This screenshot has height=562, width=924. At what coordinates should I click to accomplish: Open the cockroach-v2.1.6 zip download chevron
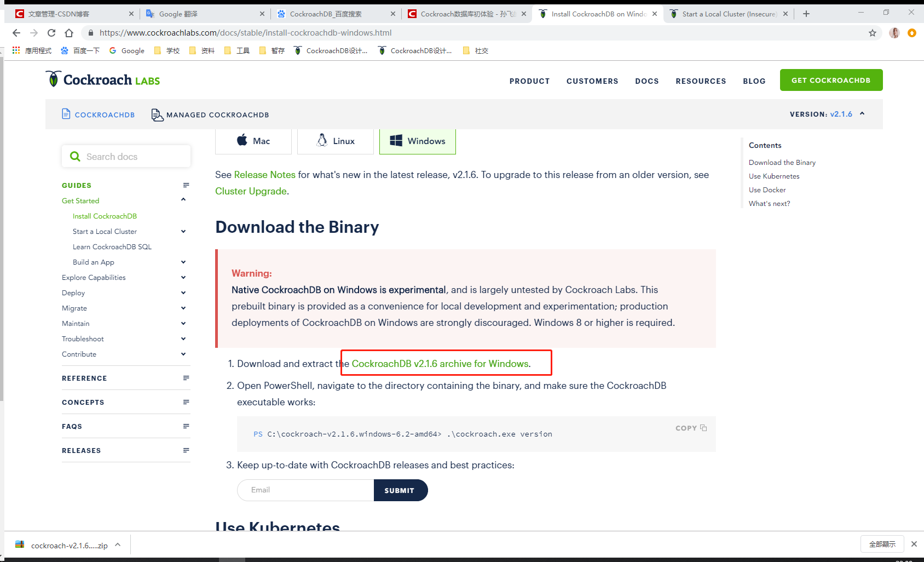tap(117, 544)
